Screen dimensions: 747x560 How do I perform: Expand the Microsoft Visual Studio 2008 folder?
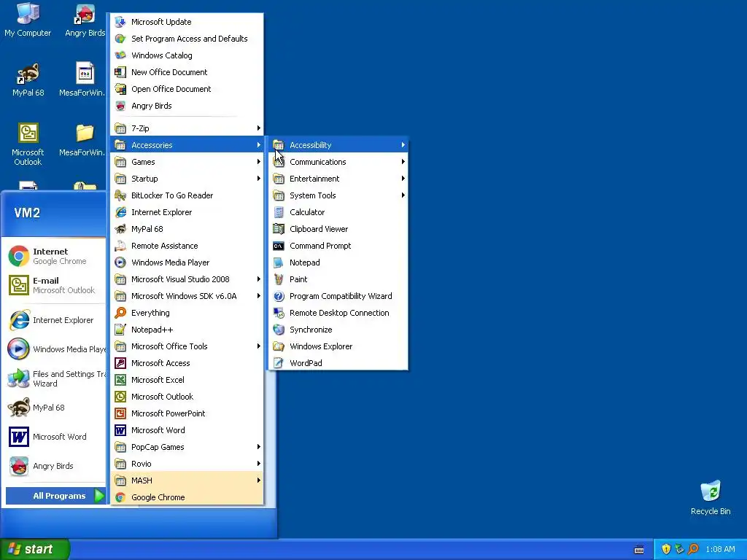(x=187, y=279)
